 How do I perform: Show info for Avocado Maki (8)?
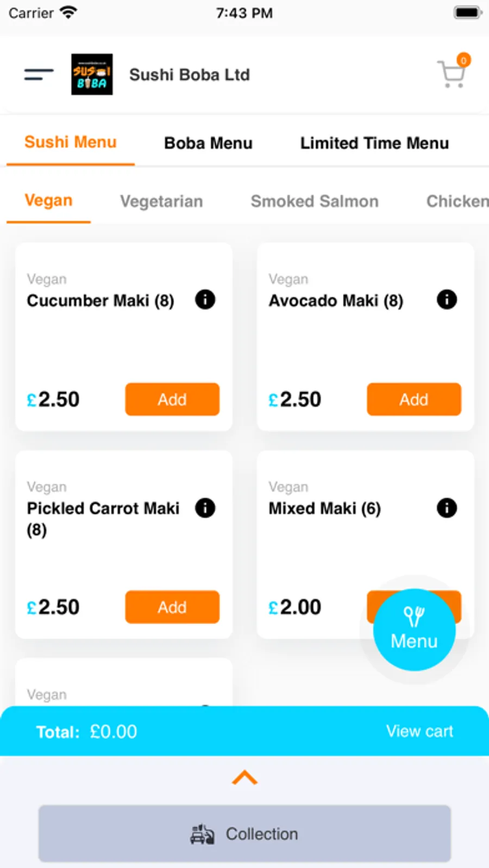coord(447,299)
